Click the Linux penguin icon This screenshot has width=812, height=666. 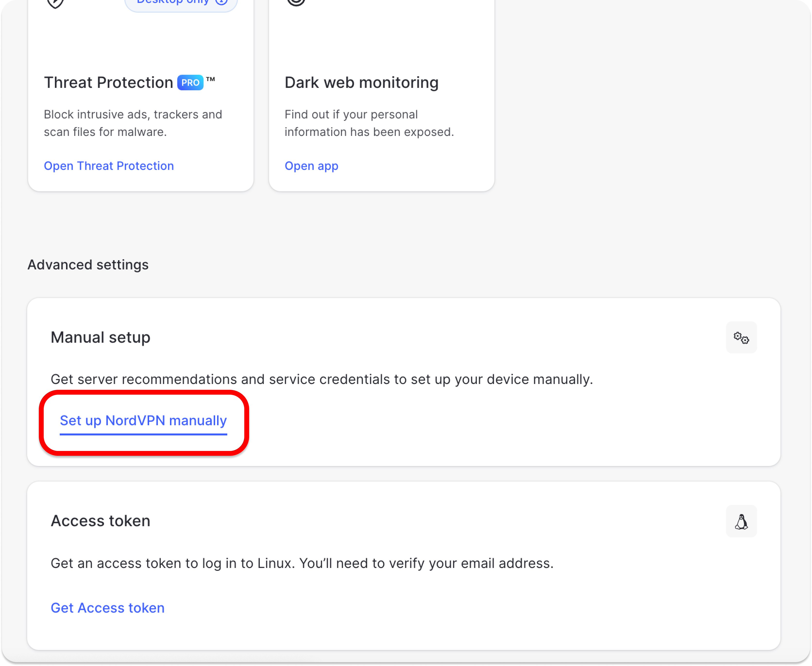point(741,521)
